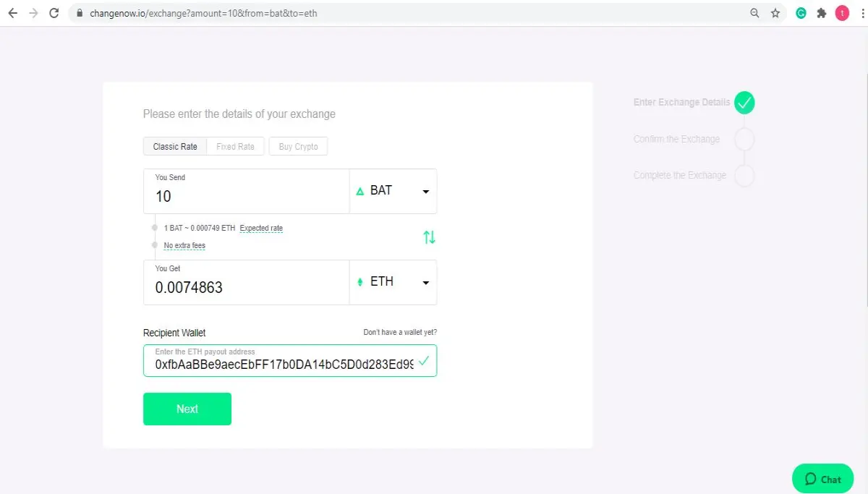Click the Complete the Exchange step circle
Image resolution: width=868 pixels, height=494 pixels.
744,176
